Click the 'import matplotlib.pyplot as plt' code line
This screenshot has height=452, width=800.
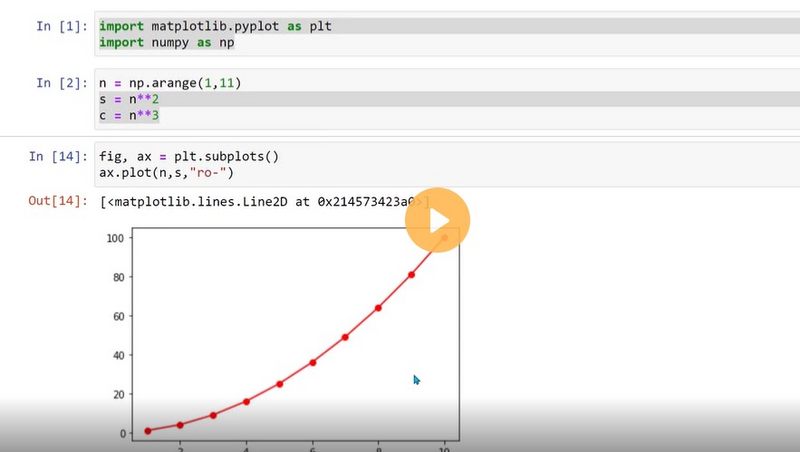215,25
